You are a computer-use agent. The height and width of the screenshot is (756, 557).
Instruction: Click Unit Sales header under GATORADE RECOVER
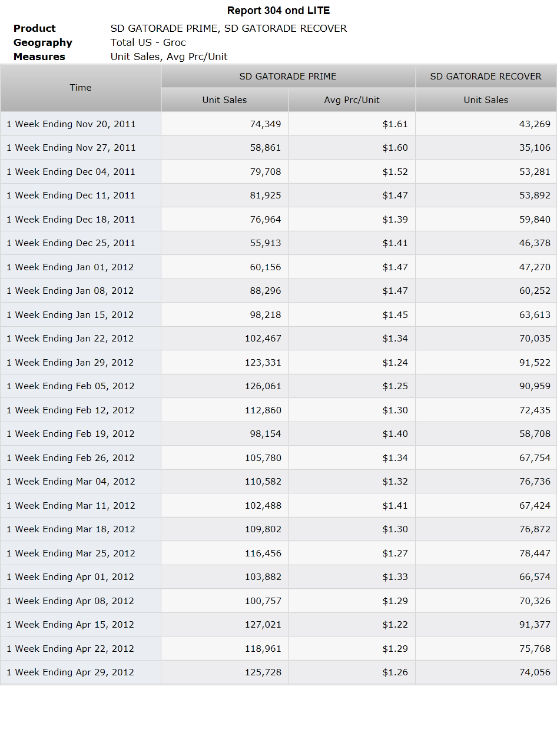point(486,100)
